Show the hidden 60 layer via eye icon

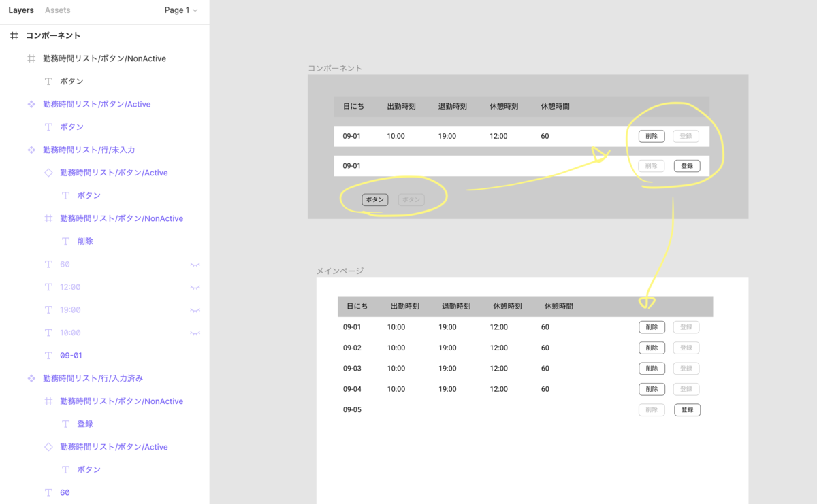click(x=195, y=264)
